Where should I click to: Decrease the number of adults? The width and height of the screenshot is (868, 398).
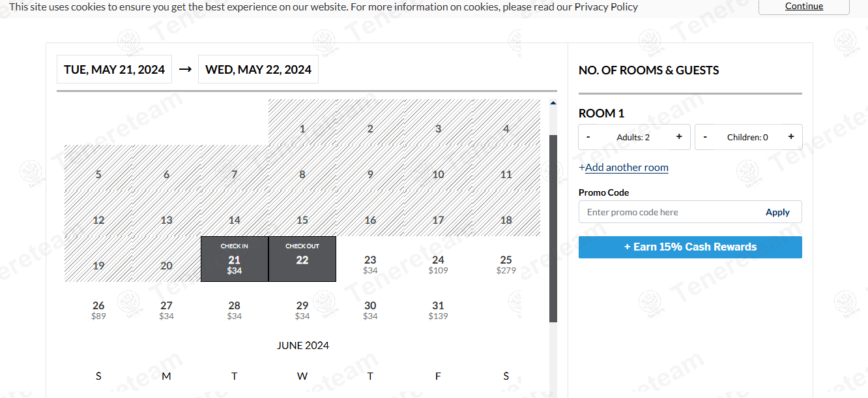click(588, 137)
